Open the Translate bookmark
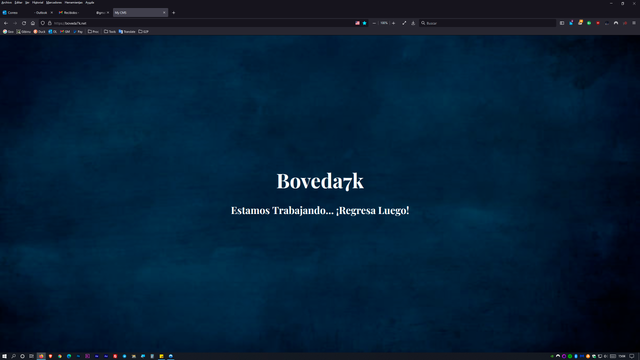The height and width of the screenshot is (360, 640). 127,31
